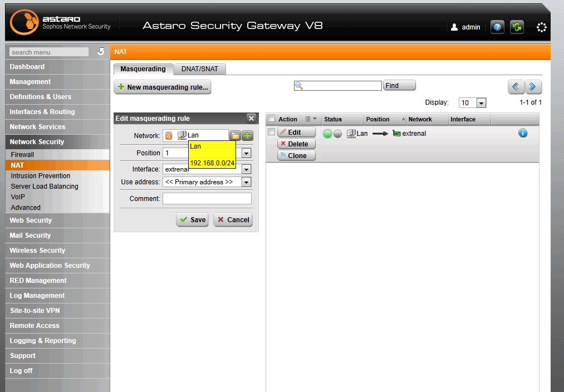Viewport: 564px width, 392px height.
Task: Open Site-to-site VPN menu
Action: pos(57,311)
